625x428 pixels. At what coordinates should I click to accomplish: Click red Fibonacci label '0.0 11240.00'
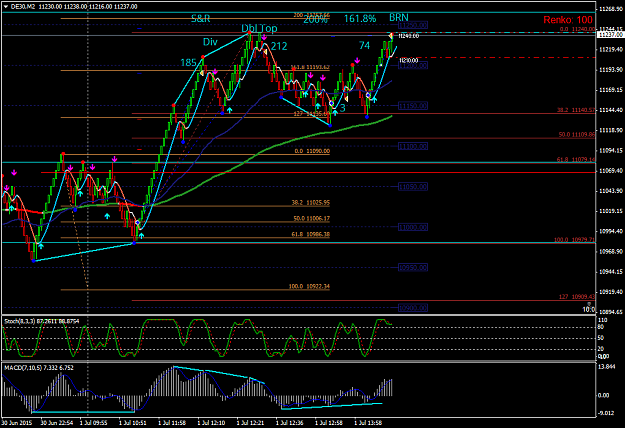click(577, 29)
